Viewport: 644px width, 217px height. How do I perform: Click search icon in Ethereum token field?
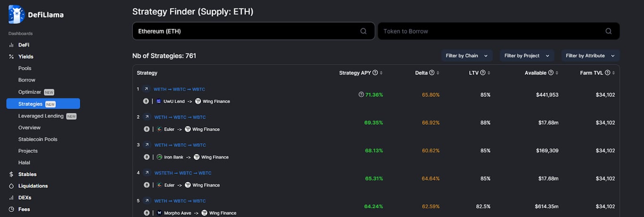363,31
